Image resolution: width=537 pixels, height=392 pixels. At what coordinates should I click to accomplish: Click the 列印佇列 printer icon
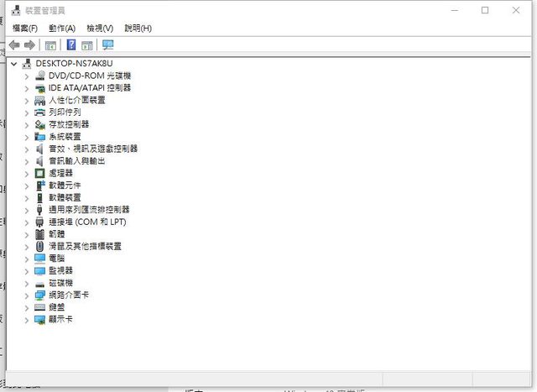[x=39, y=112]
